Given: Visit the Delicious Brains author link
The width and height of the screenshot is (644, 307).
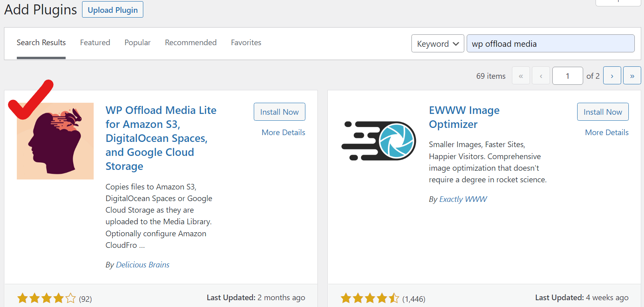Looking at the screenshot, I should [x=142, y=265].
